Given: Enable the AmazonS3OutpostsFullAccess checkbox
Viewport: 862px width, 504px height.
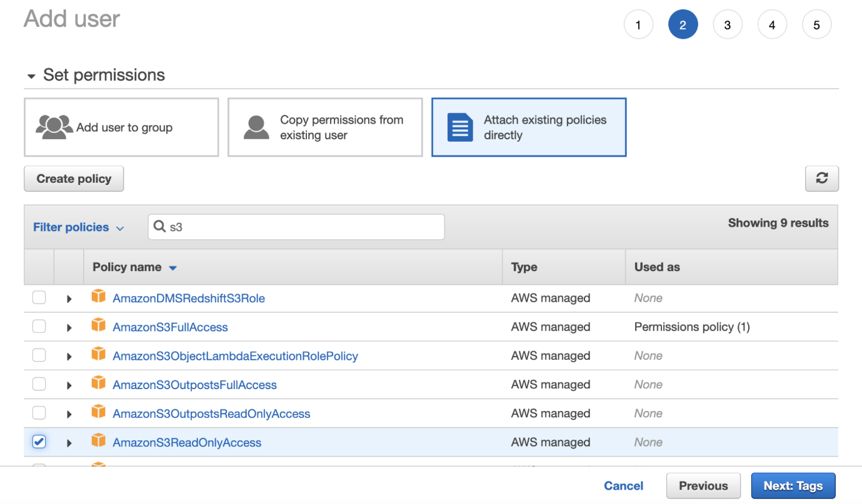Looking at the screenshot, I should click(39, 384).
